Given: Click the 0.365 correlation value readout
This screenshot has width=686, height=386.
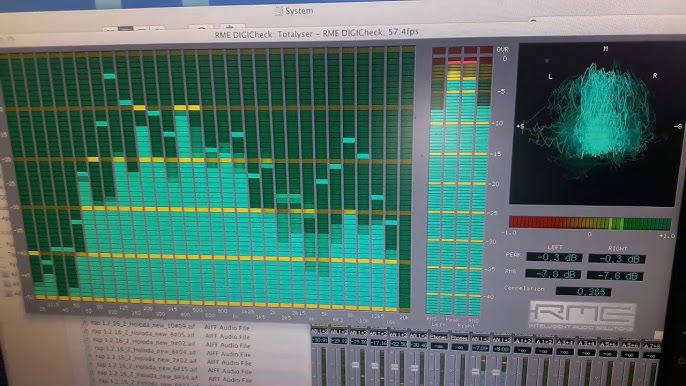Looking at the screenshot, I should point(584,291).
